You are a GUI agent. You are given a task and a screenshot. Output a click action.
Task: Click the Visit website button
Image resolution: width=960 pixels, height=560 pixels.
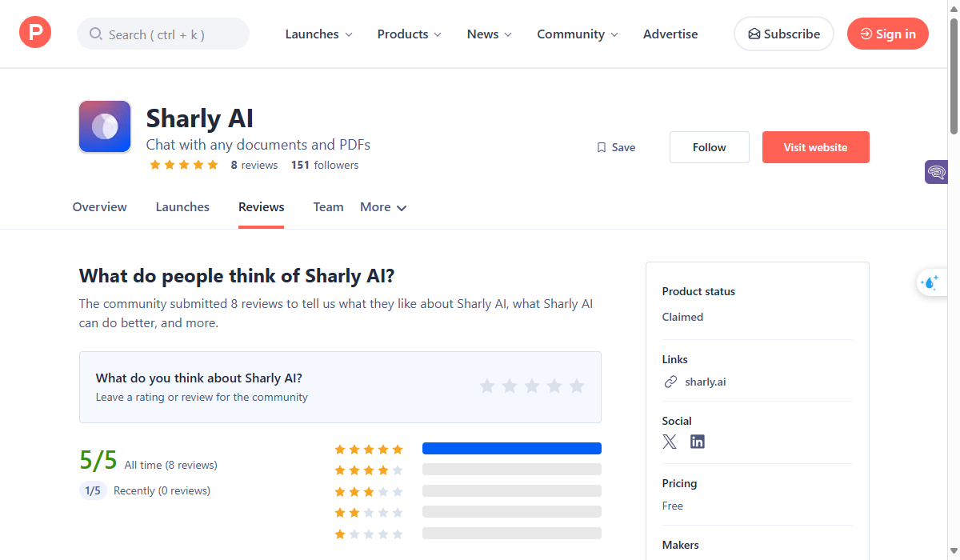click(815, 147)
